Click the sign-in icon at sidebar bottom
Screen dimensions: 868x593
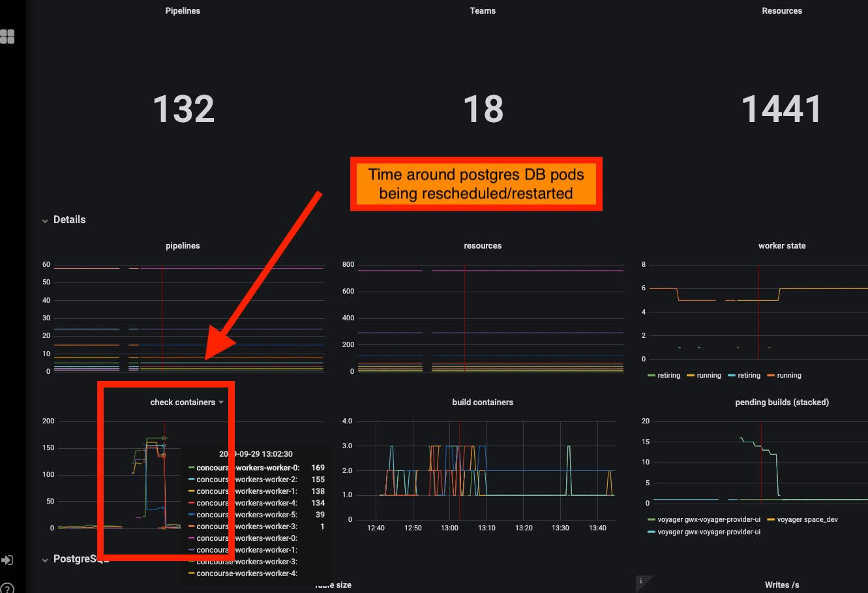[x=8, y=560]
